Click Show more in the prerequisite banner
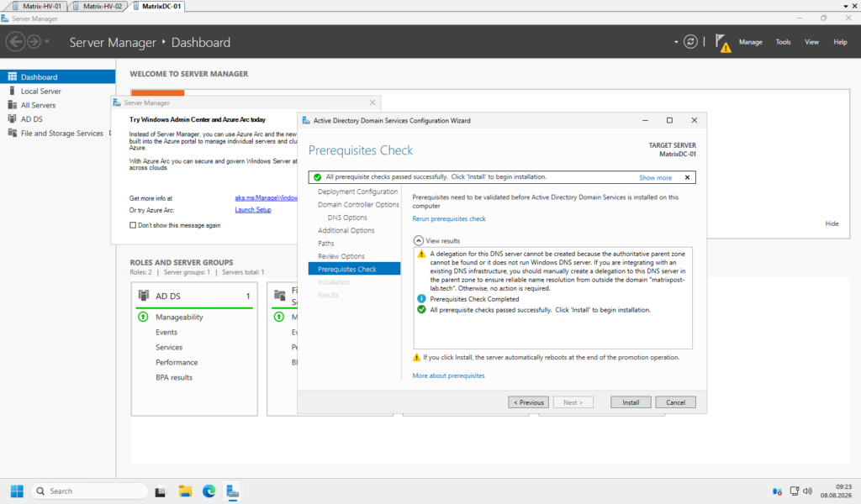This screenshot has height=504, width=861. tap(655, 178)
